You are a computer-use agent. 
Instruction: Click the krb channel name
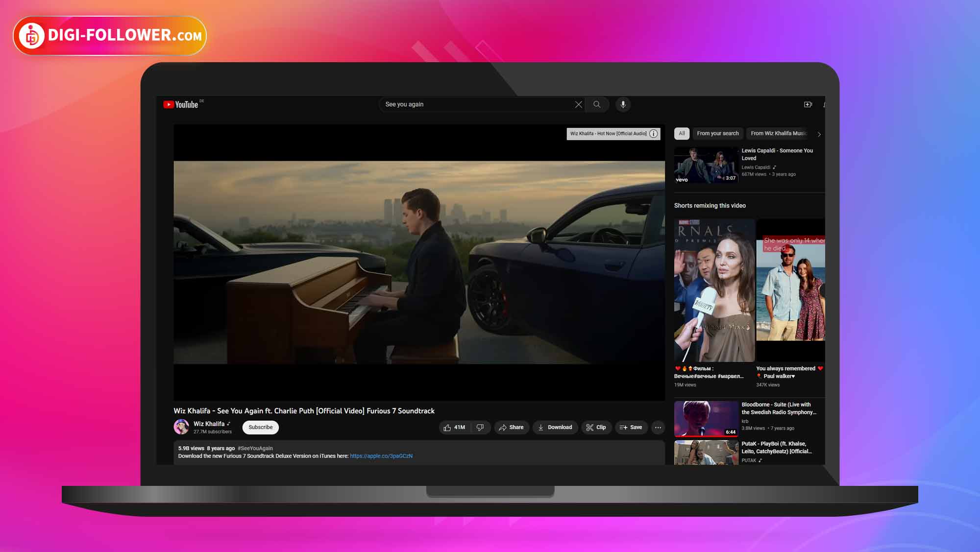(x=745, y=421)
